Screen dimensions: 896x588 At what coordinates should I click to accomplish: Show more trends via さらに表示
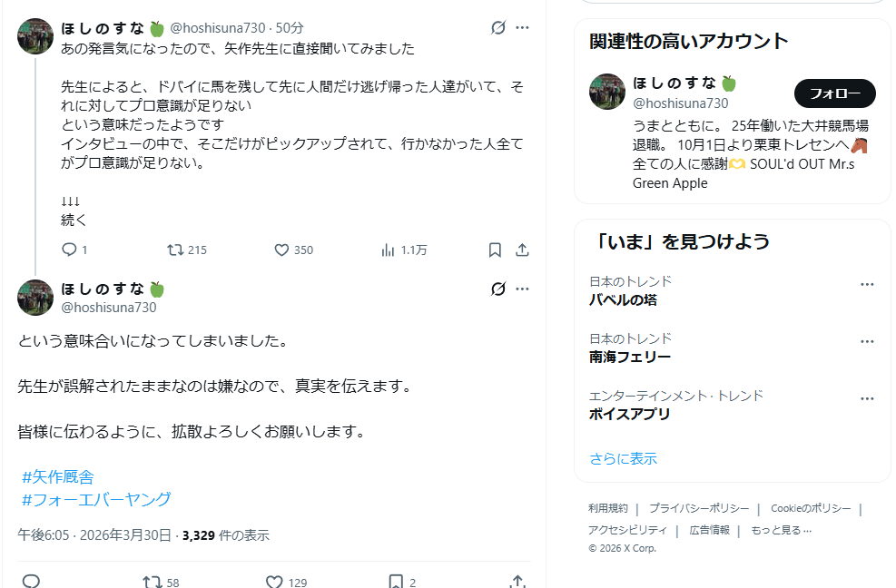pyautogui.click(x=623, y=458)
